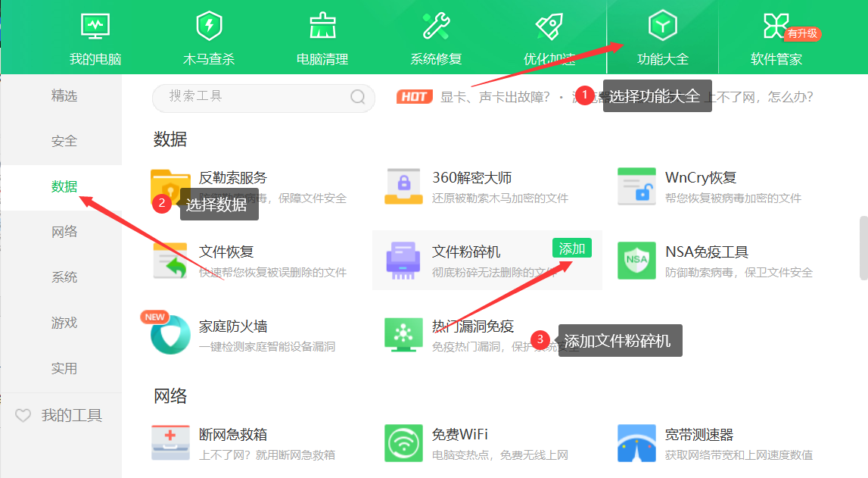Open 热门漏洞免疫 monitor icon

coord(403,335)
